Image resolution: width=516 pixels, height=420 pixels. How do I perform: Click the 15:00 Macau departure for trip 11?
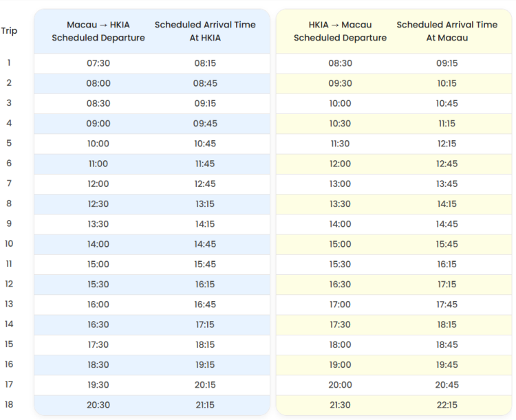pyautogui.click(x=98, y=264)
